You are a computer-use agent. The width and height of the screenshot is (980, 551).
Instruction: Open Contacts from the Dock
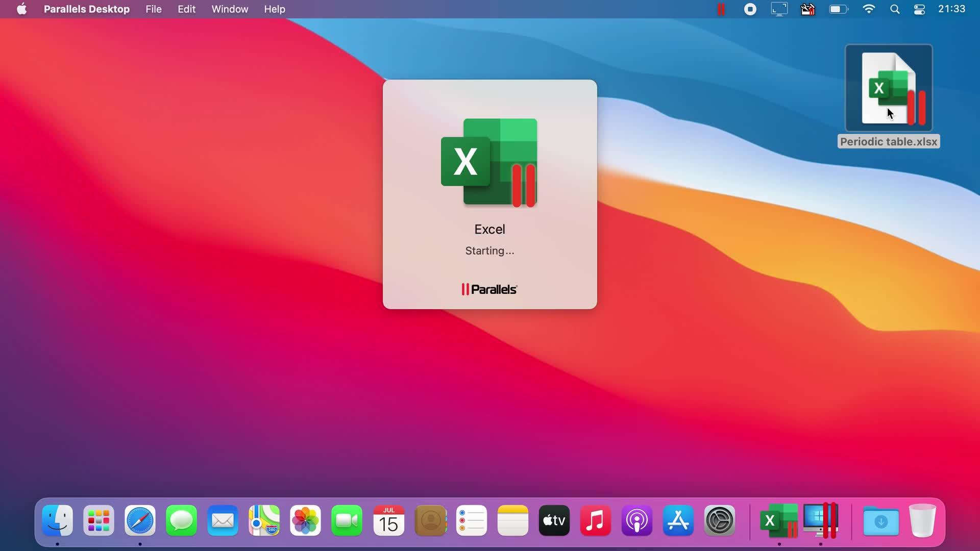[430, 520]
